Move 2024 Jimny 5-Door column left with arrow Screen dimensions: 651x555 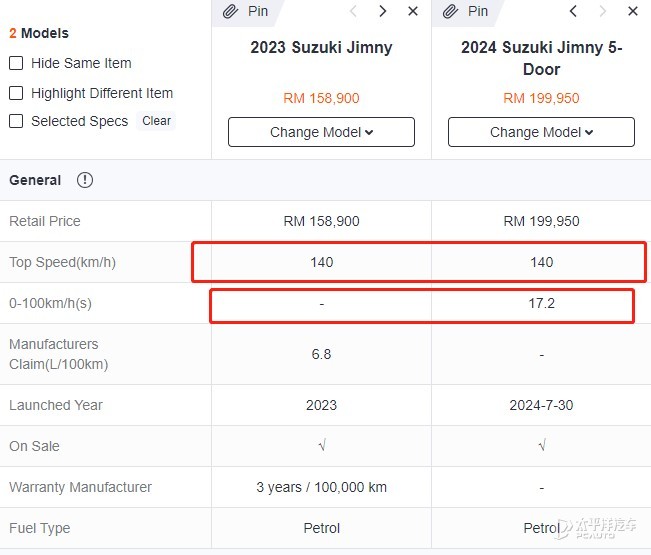click(x=573, y=11)
